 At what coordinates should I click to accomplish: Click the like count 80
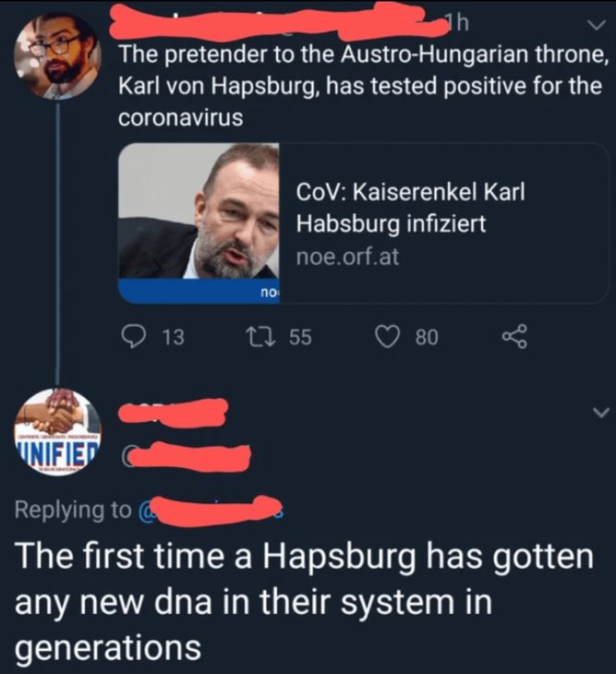pyautogui.click(x=427, y=337)
